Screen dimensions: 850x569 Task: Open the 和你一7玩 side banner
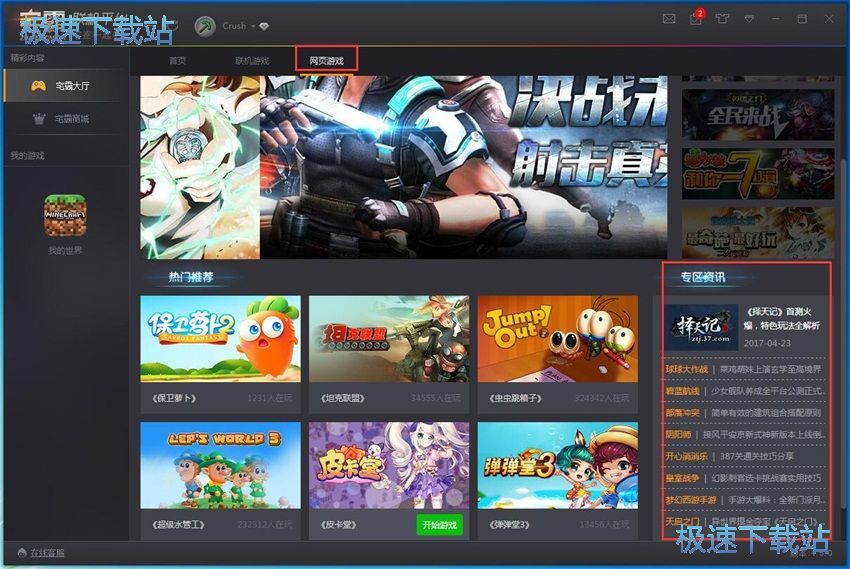point(758,173)
